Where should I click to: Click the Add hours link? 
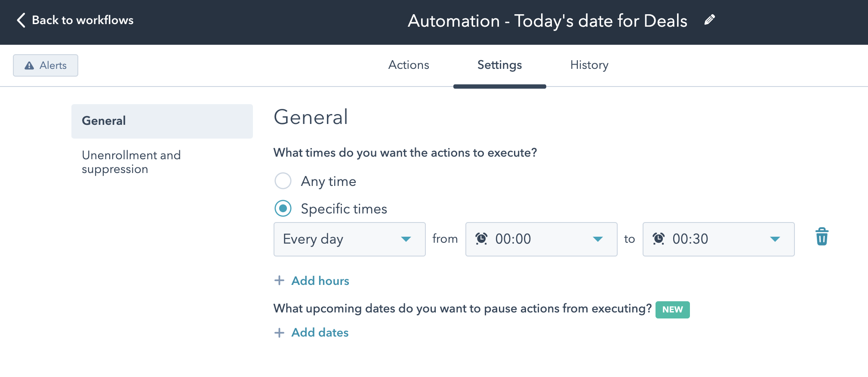click(320, 281)
